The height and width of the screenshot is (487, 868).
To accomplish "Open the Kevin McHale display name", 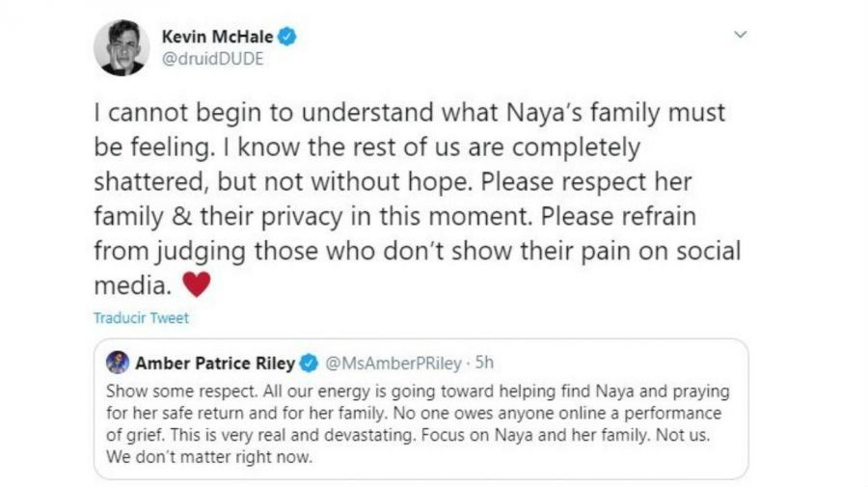I will click(x=216, y=37).
